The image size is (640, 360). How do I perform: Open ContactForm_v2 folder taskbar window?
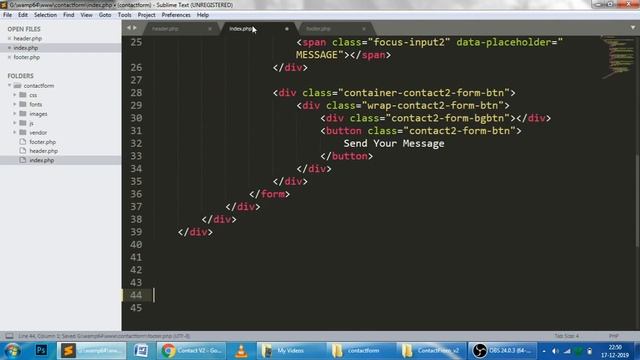click(431, 351)
